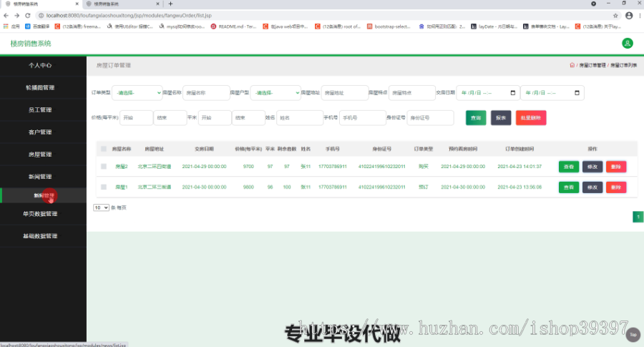The width and height of the screenshot is (644, 347).
Task: Click the 楼房销售系统 title link
Action: pyautogui.click(x=31, y=43)
